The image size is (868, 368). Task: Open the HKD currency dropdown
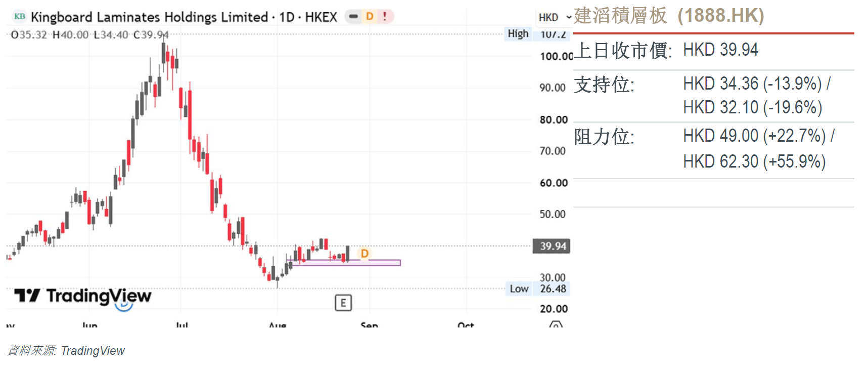coord(555,17)
